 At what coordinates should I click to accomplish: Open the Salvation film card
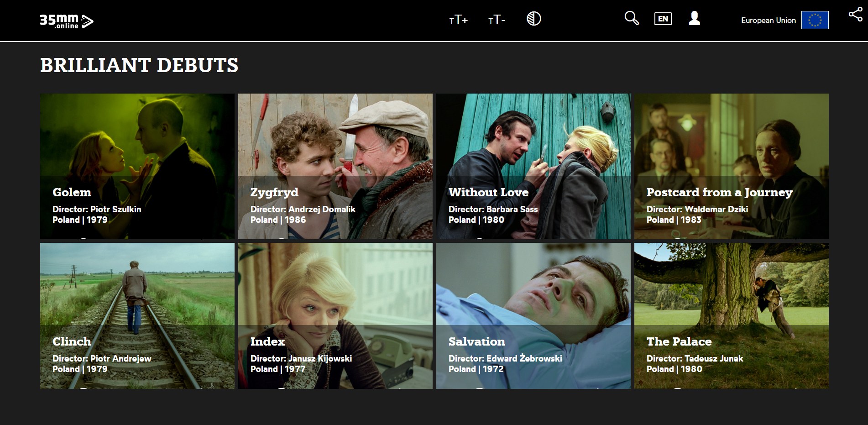(533, 316)
